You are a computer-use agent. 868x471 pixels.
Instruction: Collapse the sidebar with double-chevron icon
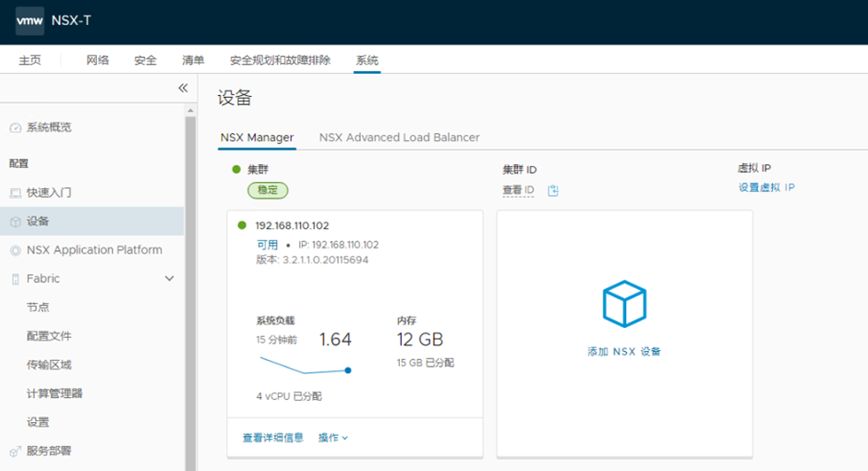point(183,88)
